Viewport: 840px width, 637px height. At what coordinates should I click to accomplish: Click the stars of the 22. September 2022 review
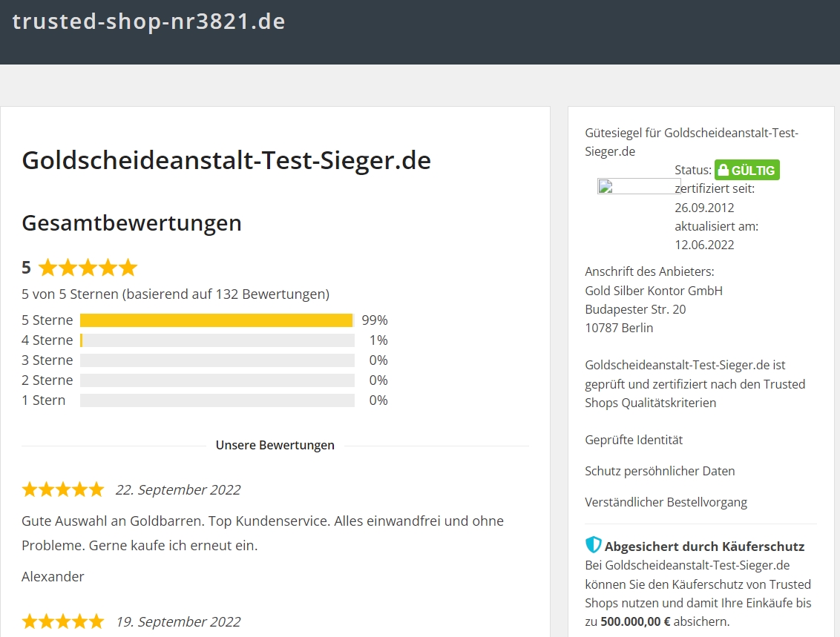pyautogui.click(x=63, y=489)
